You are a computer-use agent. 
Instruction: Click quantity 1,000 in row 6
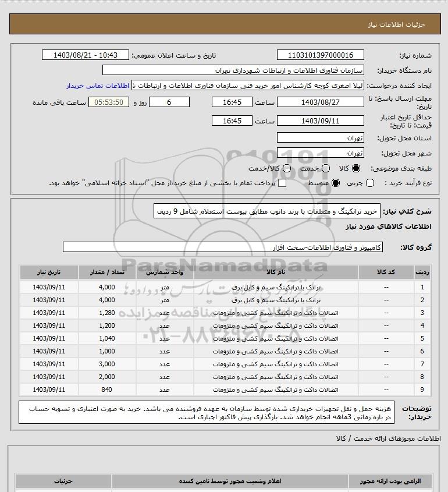107,352
